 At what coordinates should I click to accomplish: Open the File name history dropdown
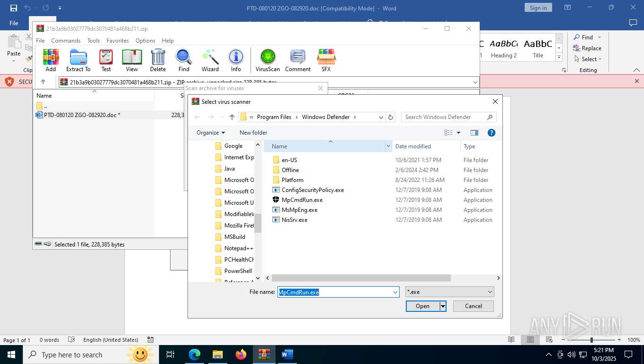click(395, 292)
